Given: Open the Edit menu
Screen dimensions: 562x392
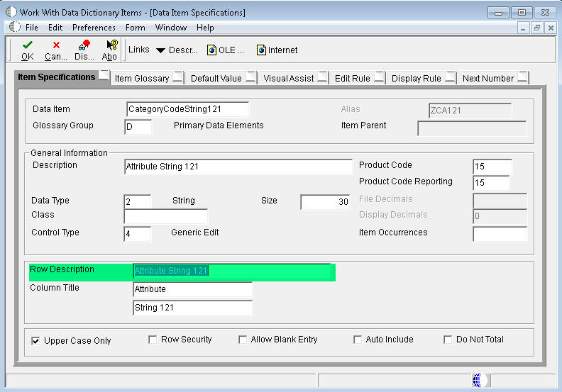Looking at the screenshot, I should click(55, 28).
